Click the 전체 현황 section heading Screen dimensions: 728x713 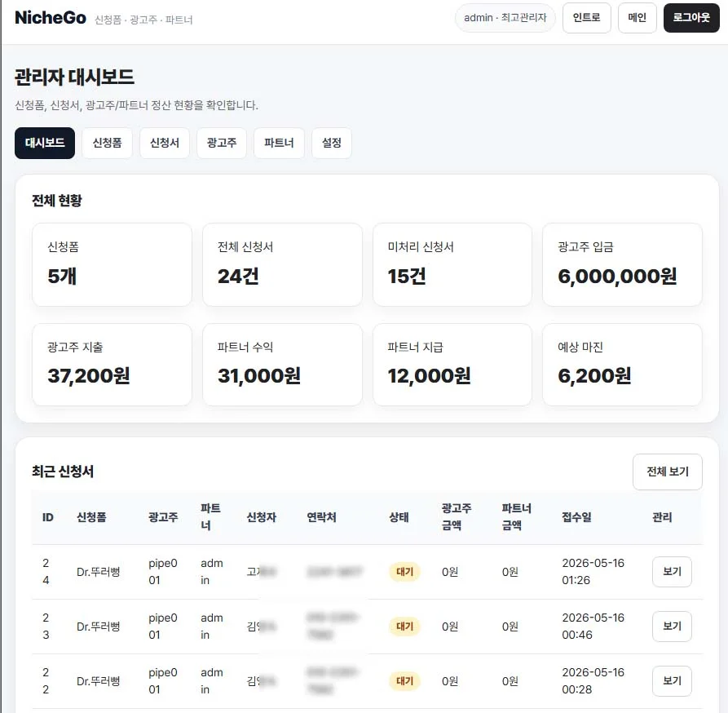click(56, 201)
